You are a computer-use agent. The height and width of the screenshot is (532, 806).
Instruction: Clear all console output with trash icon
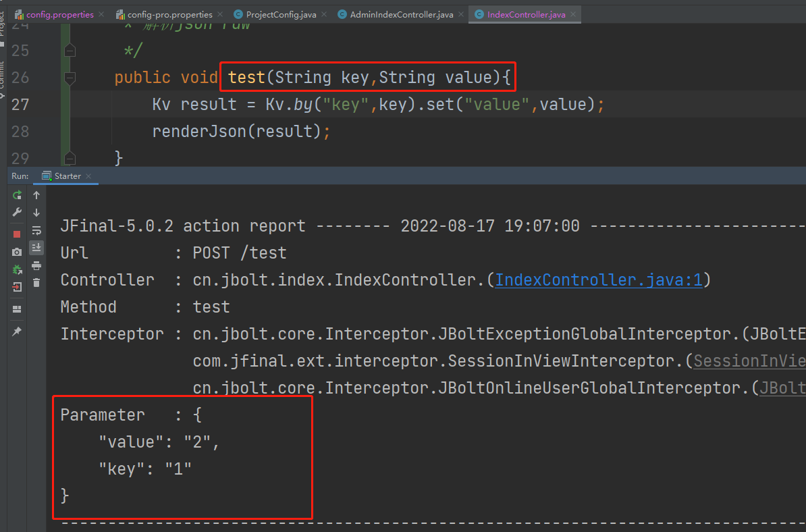tap(36, 283)
